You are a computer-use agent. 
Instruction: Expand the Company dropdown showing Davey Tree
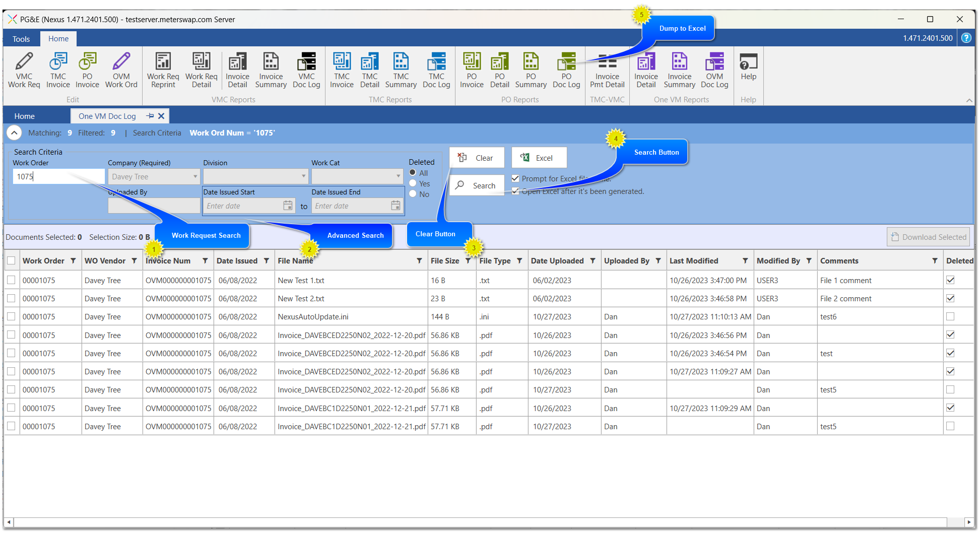click(195, 177)
